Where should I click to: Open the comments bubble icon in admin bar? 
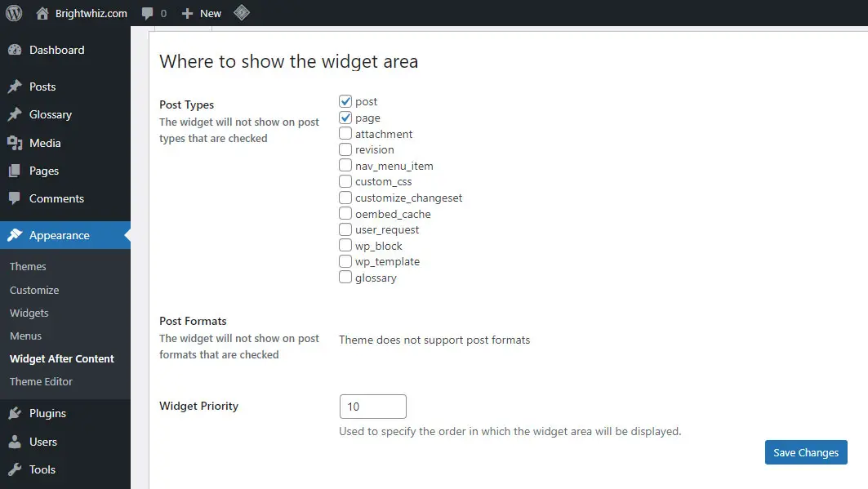click(x=147, y=13)
